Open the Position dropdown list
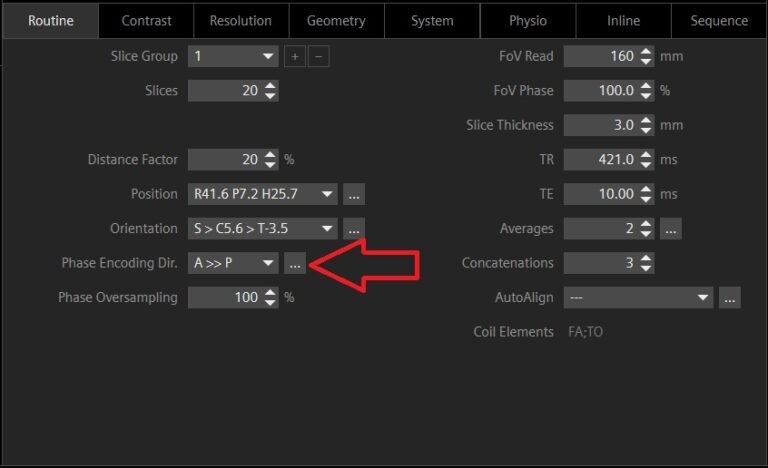Image resolution: width=768 pixels, height=468 pixels. coord(326,194)
